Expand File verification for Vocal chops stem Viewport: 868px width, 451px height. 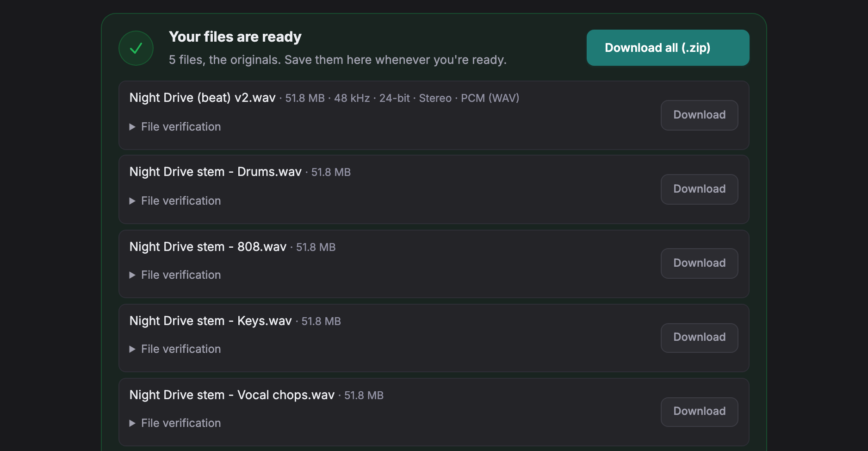(x=175, y=423)
